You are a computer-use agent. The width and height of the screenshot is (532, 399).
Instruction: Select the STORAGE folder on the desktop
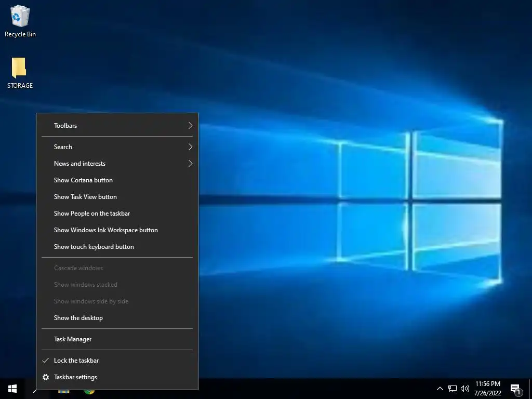point(20,73)
